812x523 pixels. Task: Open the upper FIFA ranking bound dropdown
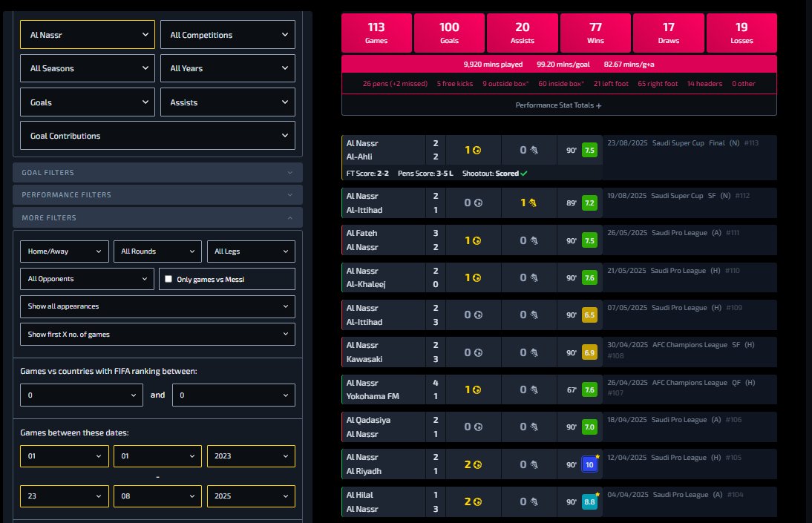pos(234,395)
